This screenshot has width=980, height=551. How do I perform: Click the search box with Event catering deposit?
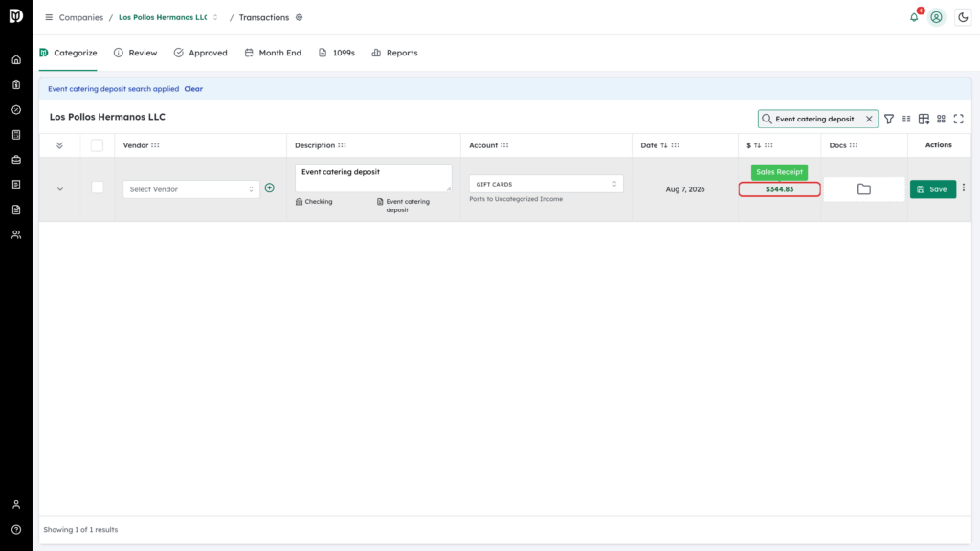click(817, 119)
